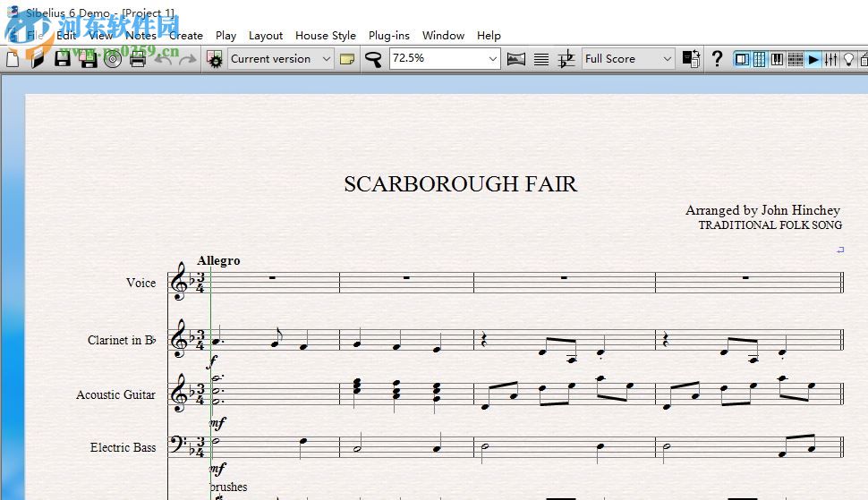Toggle the Keypad window grid icon
The height and width of the screenshot is (500, 868).
click(760, 59)
